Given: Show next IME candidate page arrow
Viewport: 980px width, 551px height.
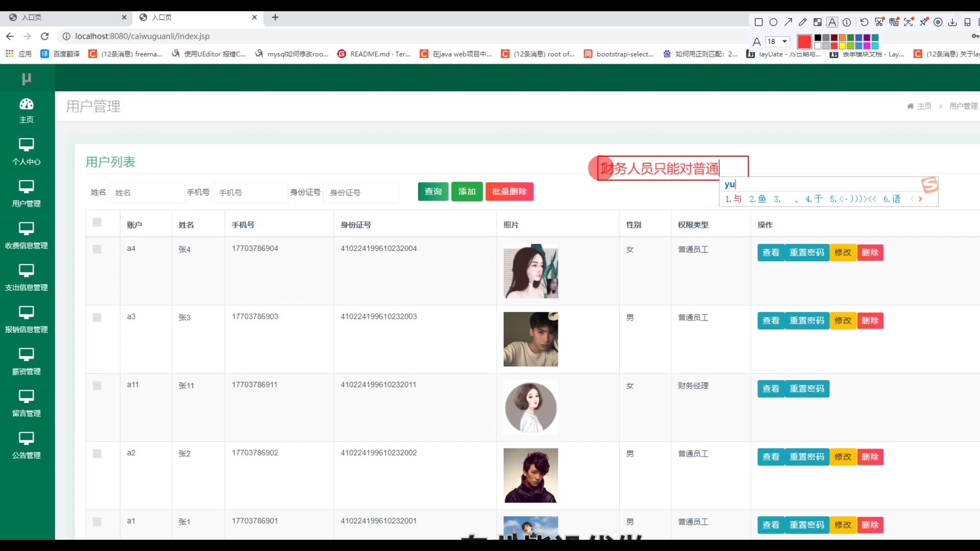Looking at the screenshot, I should point(920,199).
